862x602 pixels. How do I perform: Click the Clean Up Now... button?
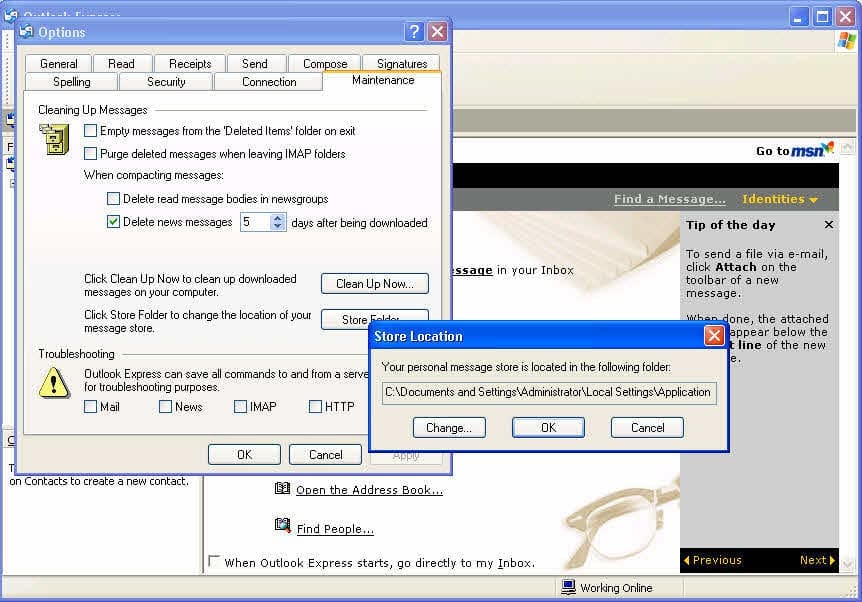(x=375, y=284)
